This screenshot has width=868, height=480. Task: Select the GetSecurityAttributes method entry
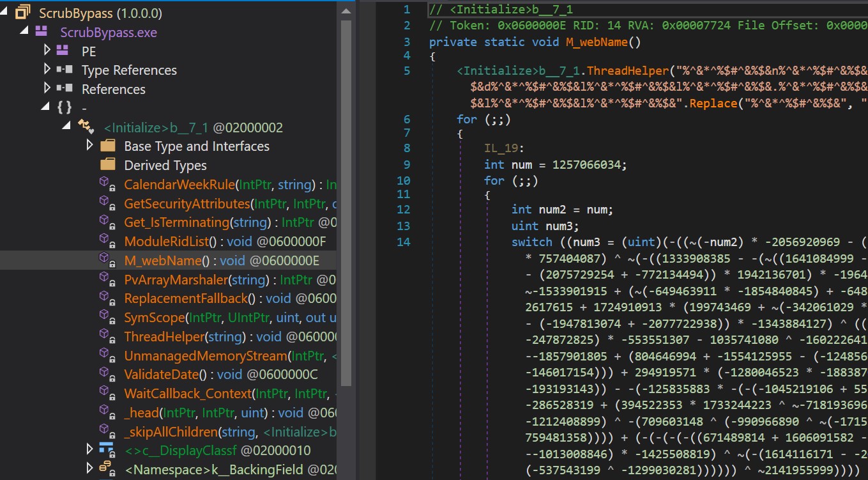click(230, 204)
